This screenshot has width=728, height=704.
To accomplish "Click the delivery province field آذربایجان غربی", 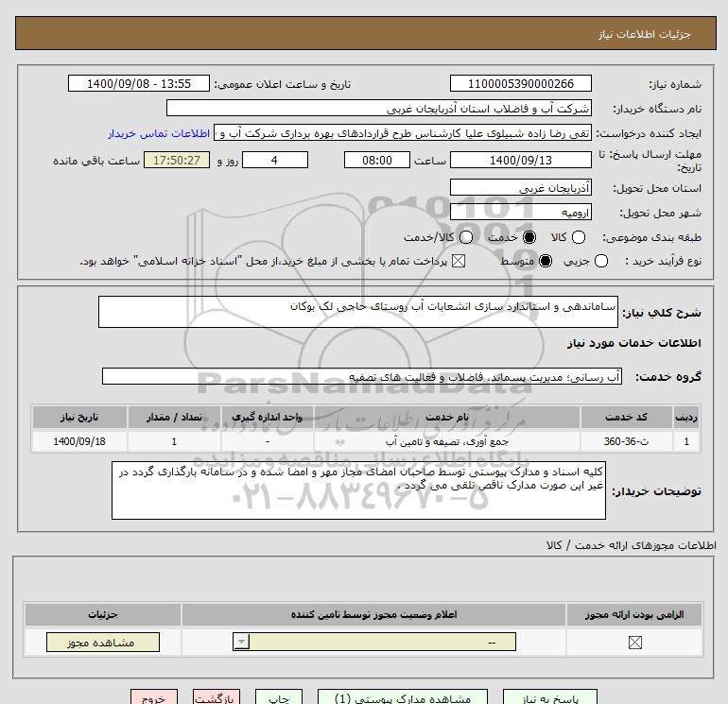I will click(x=520, y=187).
